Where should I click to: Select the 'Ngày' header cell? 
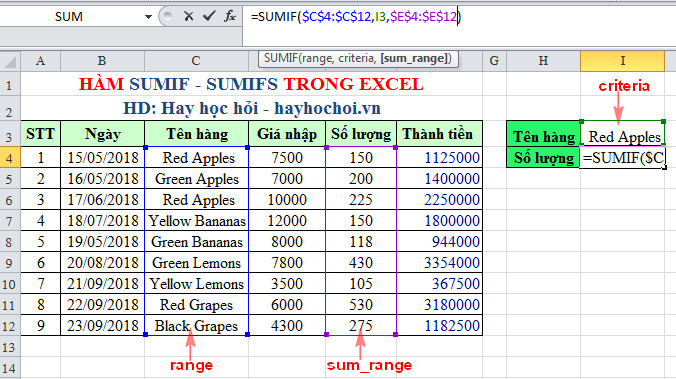coord(102,134)
